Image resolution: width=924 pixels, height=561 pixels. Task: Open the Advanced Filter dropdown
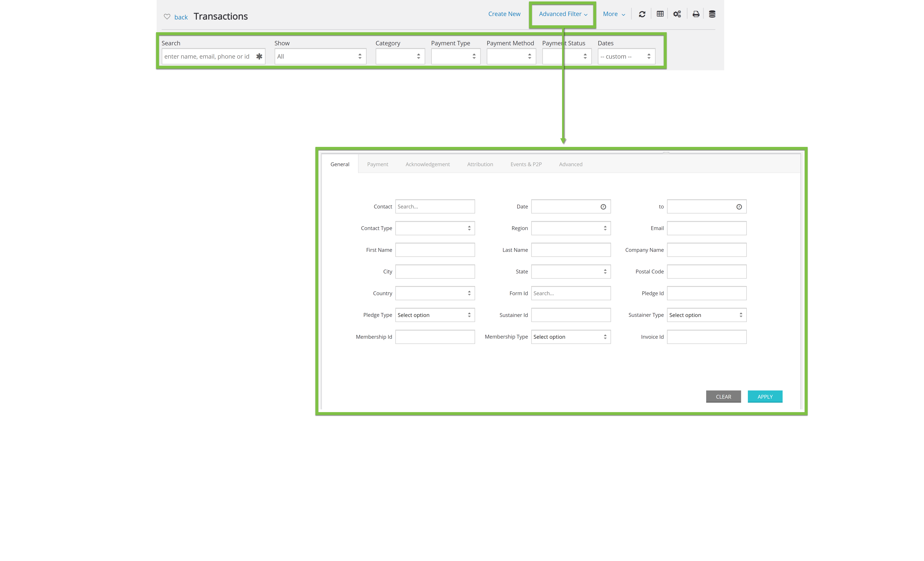click(563, 14)
